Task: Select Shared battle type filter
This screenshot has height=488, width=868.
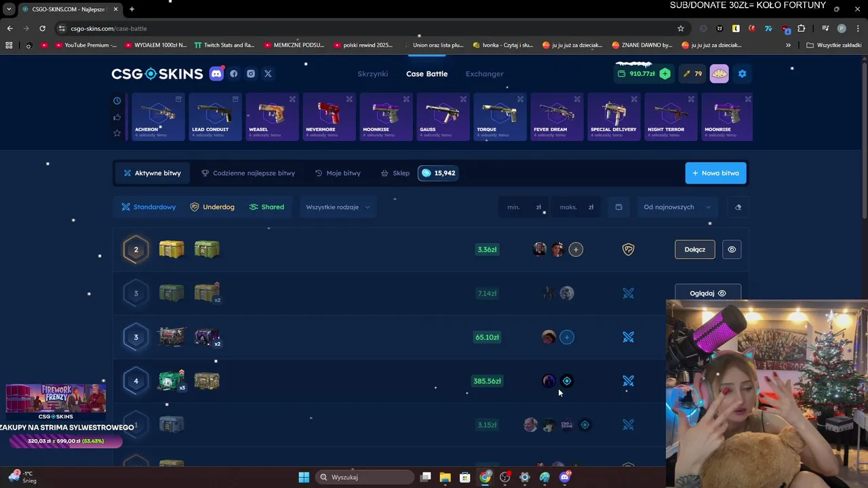Action: [x=267, y=207]
